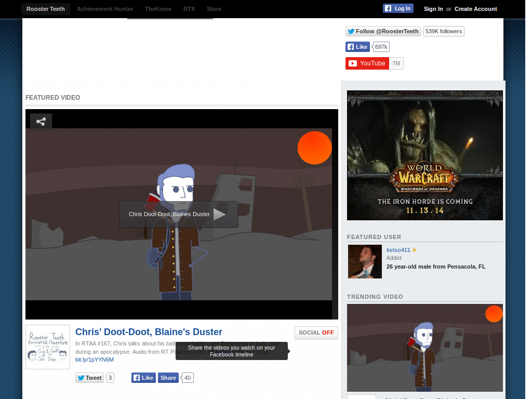
Task: Click the share count 40
Action: tap(187, 378)
